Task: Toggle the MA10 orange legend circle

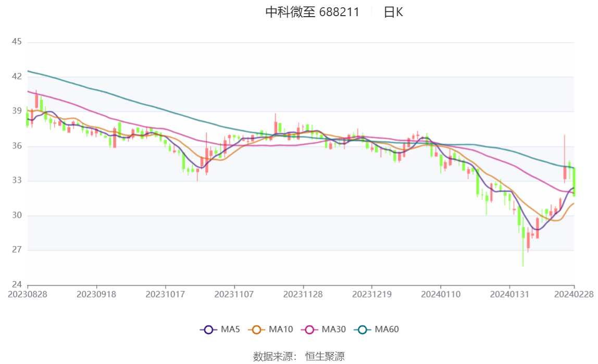Action: [x=256, y=330]
